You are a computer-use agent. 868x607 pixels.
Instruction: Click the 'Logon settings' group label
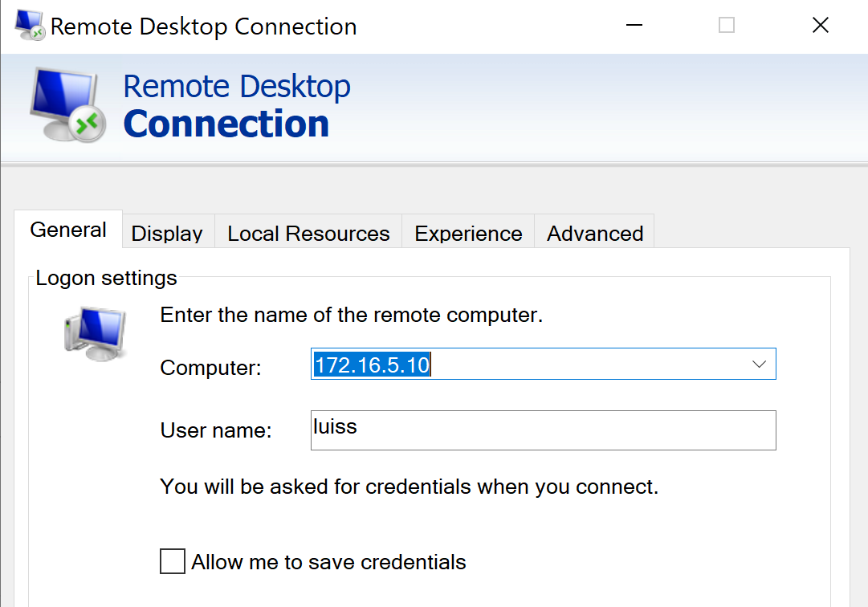click(x=106, y=278)
